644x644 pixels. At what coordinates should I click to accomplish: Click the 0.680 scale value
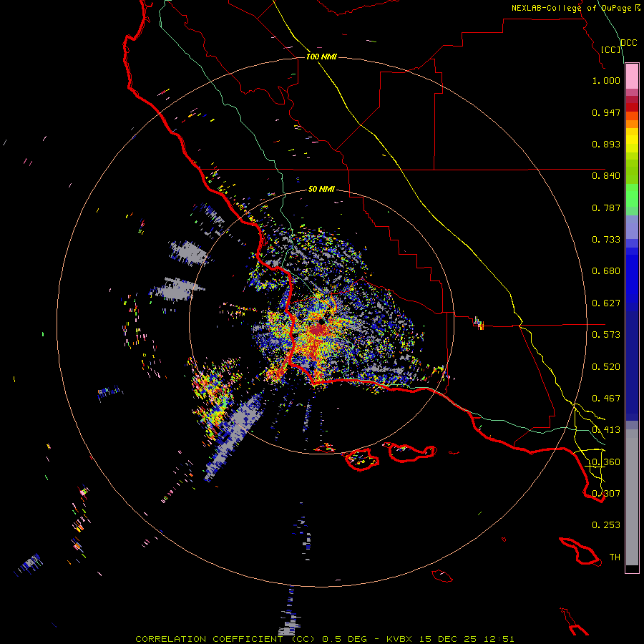point(606,271)
